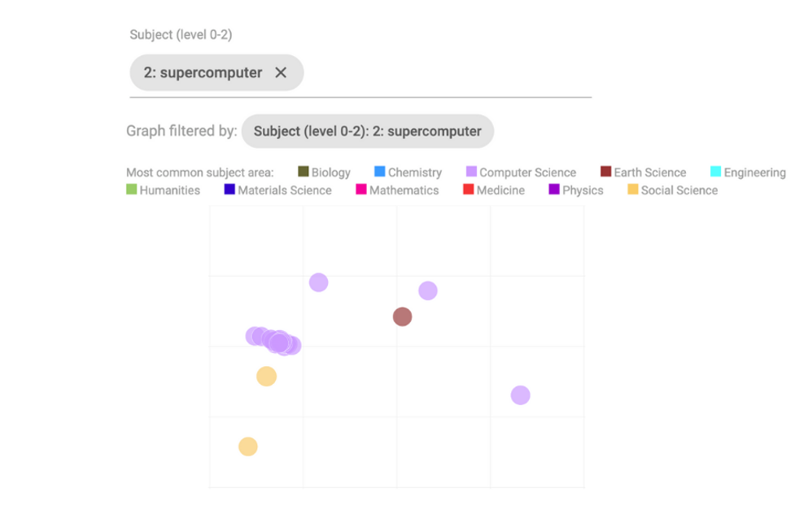Select the purple point left of the red point
Screen dimensions: 795x532
(x=319, y=282)
